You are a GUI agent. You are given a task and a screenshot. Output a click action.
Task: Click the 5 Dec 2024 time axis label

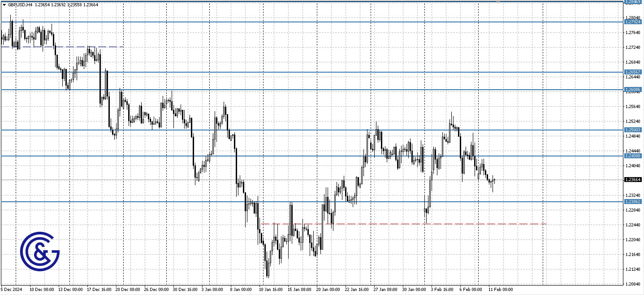[11, 290]
